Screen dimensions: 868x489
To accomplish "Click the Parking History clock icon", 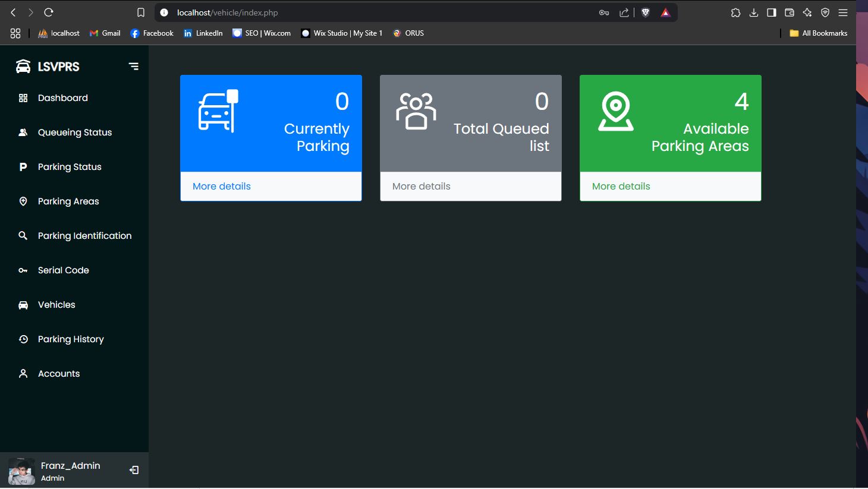I will (x=23, y=339).
